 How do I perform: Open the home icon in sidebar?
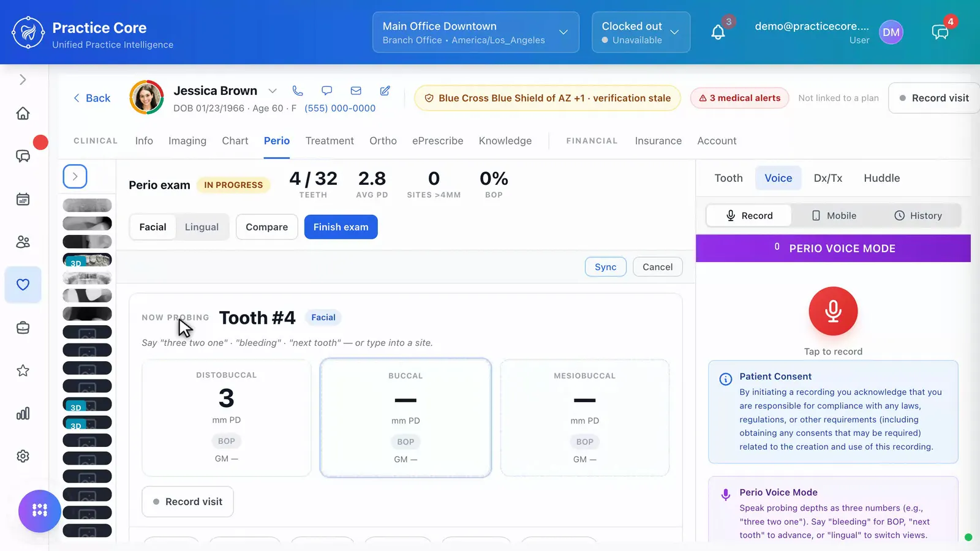(23, 113)
